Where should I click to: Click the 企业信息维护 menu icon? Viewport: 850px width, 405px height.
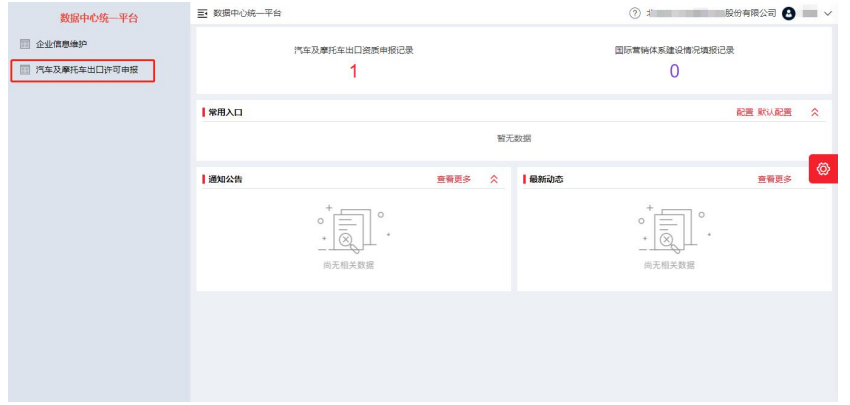pyautogui.click(x=24, y=44)
